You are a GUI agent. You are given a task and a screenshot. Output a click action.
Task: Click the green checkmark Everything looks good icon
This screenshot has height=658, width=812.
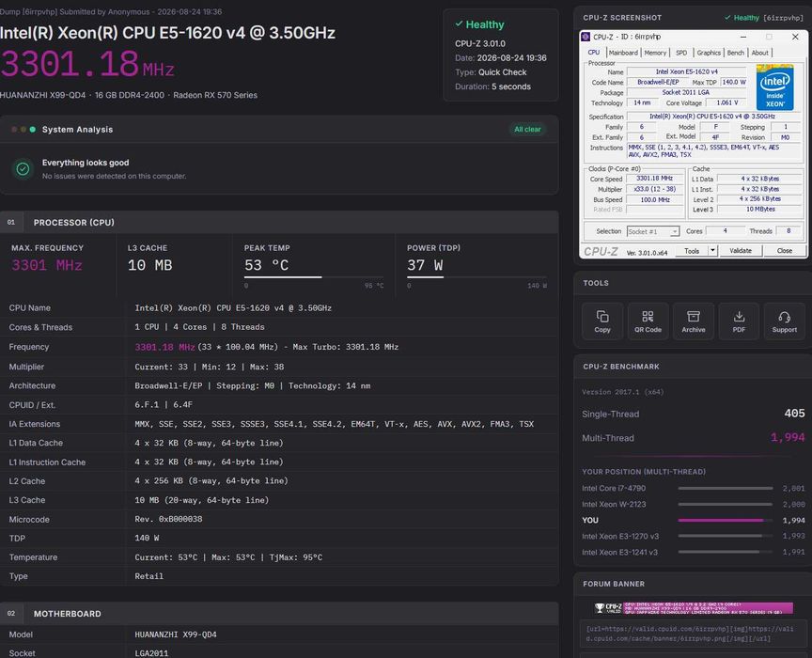[23, 168]
